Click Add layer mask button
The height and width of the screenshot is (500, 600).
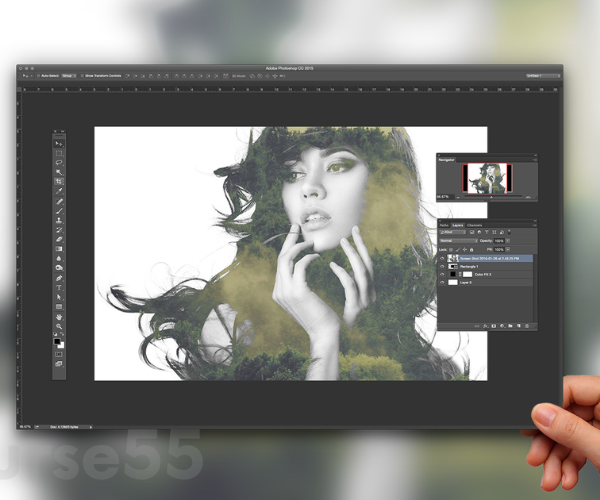494,326
